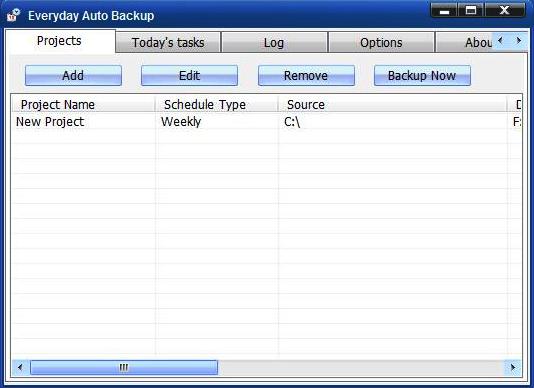Click the tab strip right scroll arrow

[x=518, y=41]
